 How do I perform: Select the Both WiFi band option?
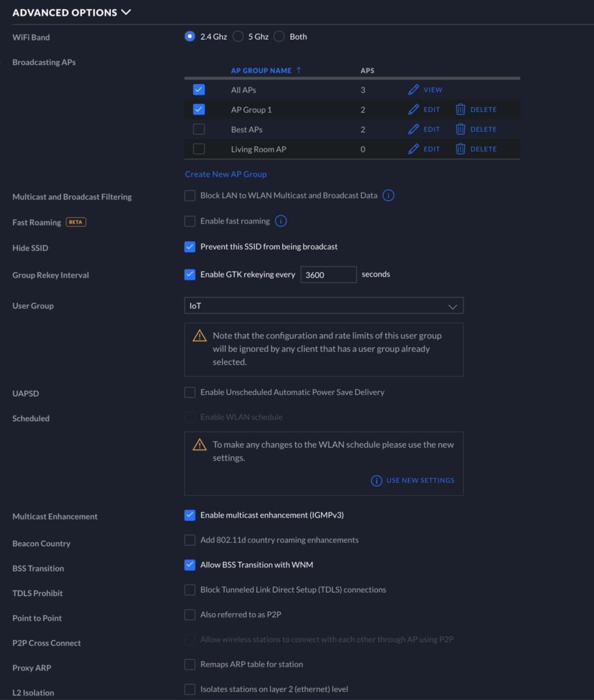280,37
